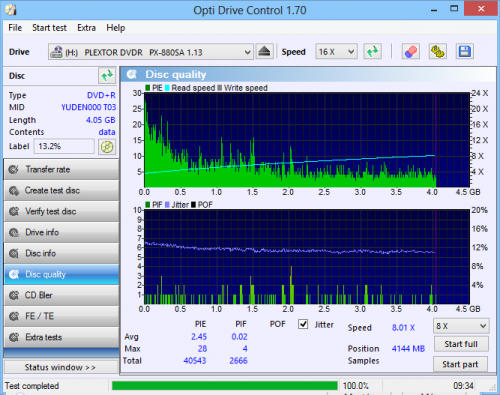Click the green test progress bar
The width and height of the screenshot is (500, 395).
[225, 386]
